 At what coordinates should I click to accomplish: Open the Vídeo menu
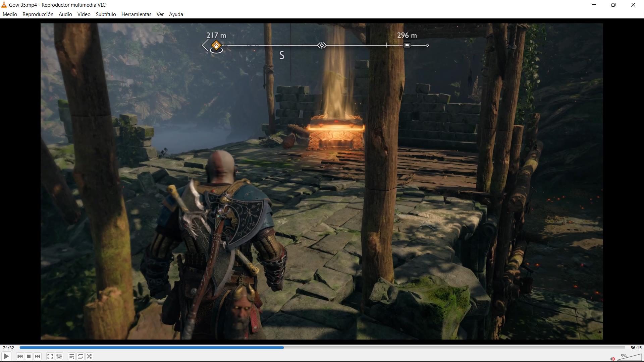tap(84, 14)
